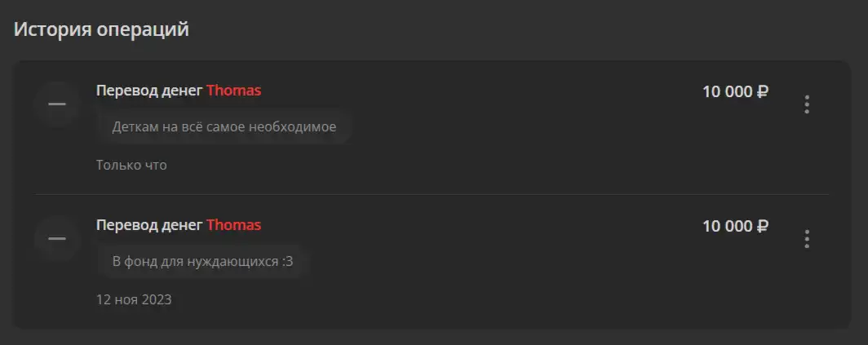This screenshot has height=345, width=868.
Task: Open the options menu of the 12 ноя 2023 transfer
Action: click(x=807, y=239)
